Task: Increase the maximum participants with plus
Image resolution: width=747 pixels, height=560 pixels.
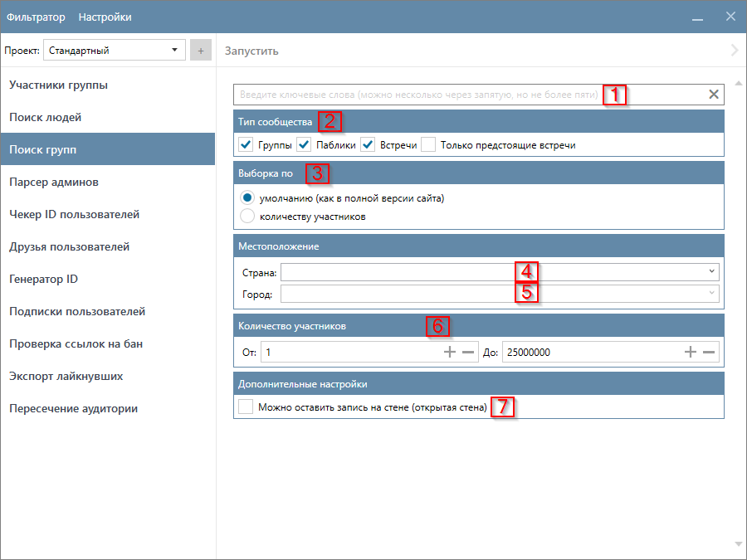Action: 690,353
